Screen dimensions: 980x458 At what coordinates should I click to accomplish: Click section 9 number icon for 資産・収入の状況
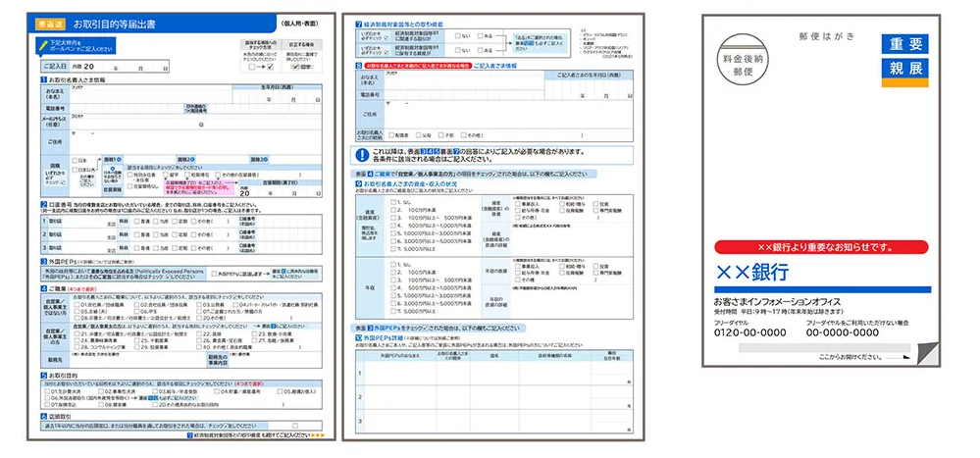357,184
